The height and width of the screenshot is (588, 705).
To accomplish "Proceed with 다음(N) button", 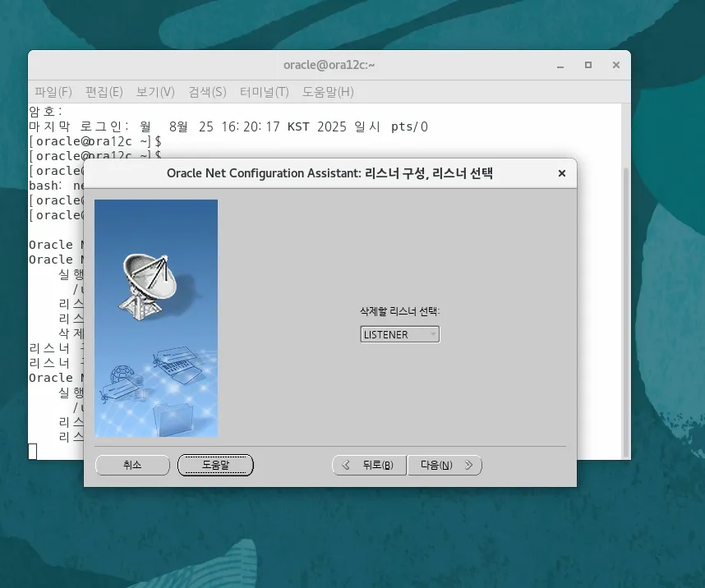I will click(x=445, y=465).
